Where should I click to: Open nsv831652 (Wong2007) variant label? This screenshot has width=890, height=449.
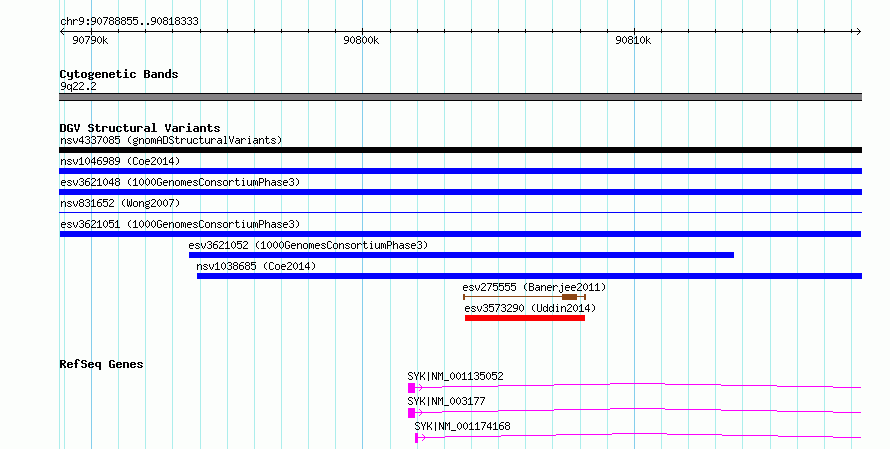tap(120, 203)
